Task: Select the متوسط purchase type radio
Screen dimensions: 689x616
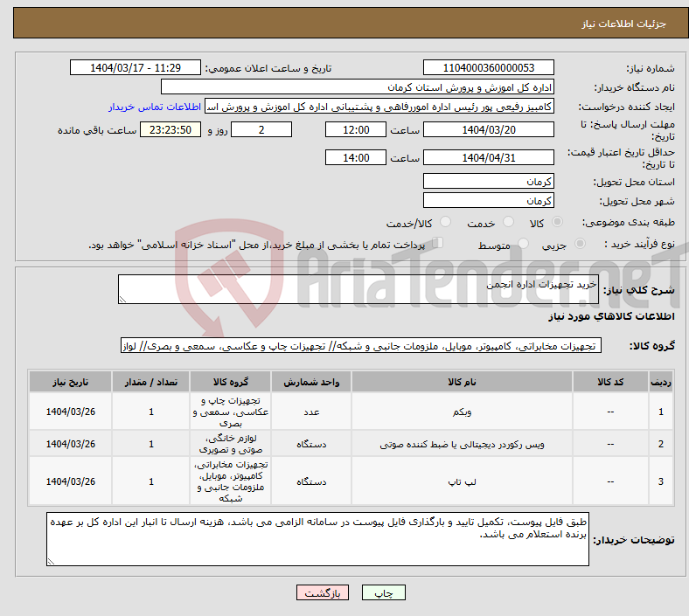Action: 524,243
